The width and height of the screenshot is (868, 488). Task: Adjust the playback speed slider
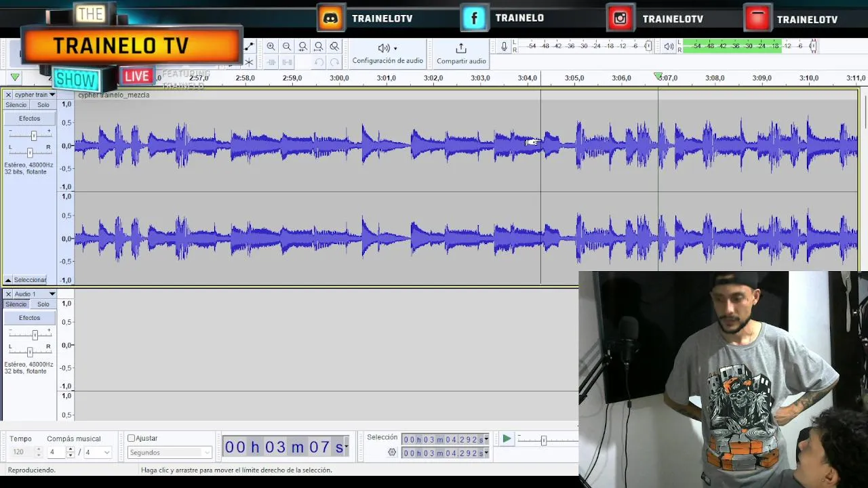click(543, 441)
